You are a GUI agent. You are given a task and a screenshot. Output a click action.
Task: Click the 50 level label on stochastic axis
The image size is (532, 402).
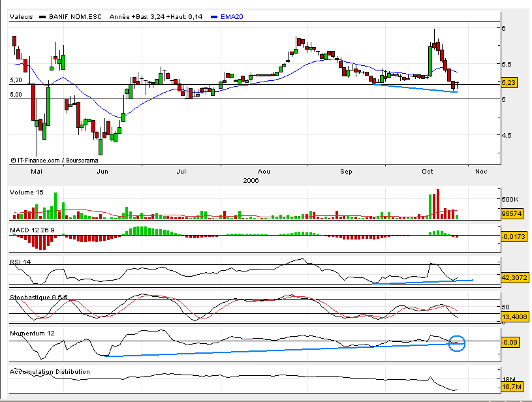(505, 307)
